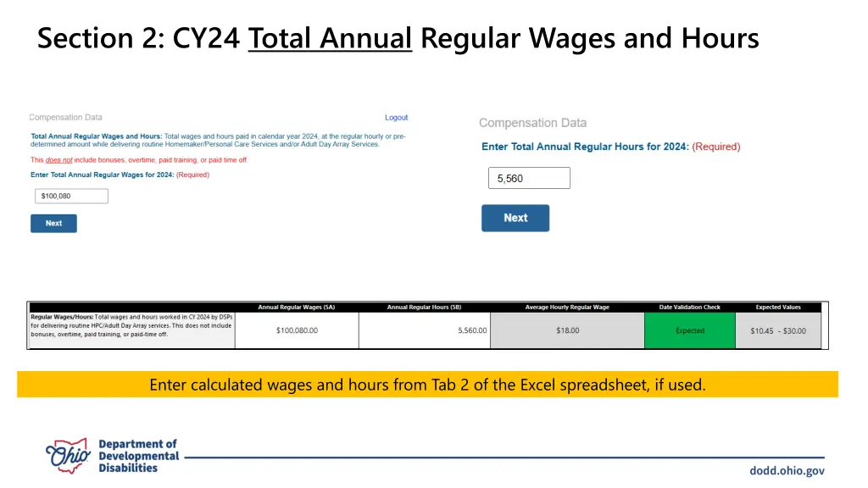
Task: Click the yellow banner about Tab 2 of Excel
Action: pyautogui.click(x=427, y=385)
